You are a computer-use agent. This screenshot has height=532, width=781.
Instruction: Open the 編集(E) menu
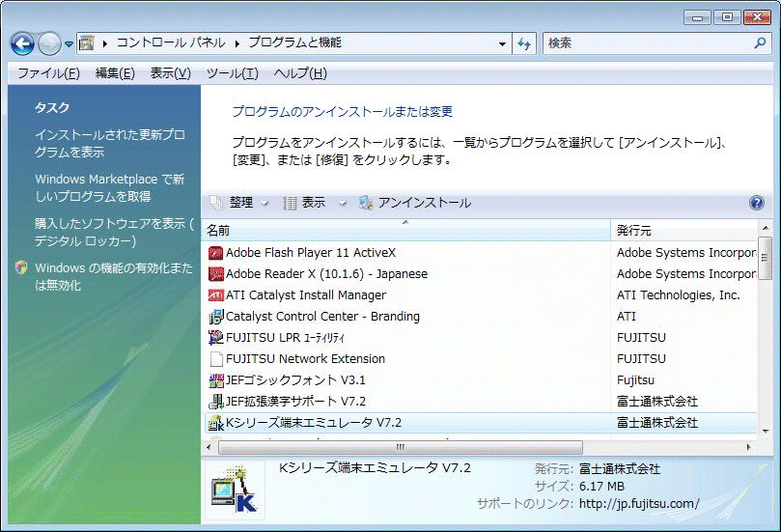(115, 73)
